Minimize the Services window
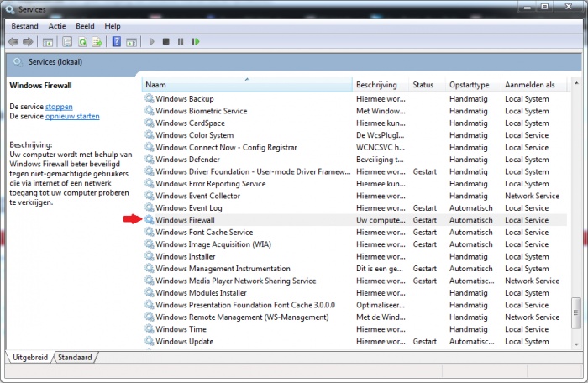This screenshot has height=383, width=588. tap(528, 7)
